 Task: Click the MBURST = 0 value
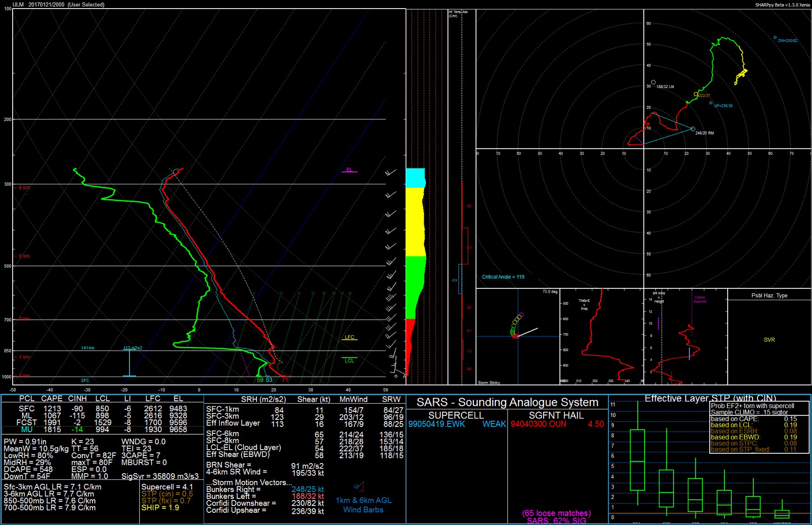pos(144,463)
